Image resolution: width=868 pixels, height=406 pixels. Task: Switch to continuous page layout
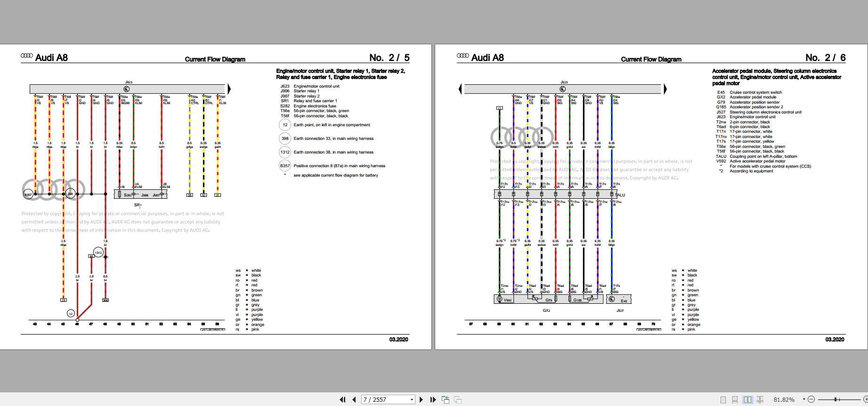pos(735,400)
